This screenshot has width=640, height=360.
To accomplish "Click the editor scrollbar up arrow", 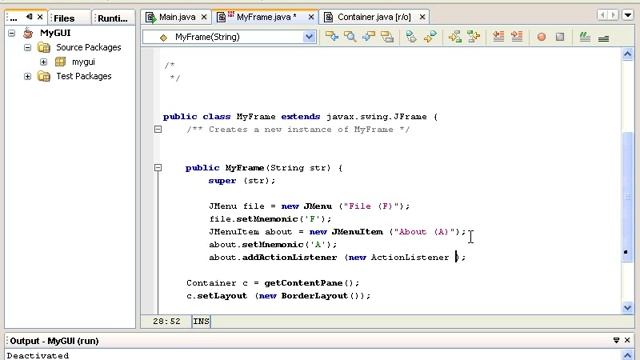I will pyautogui.click(x=628, y=54).
